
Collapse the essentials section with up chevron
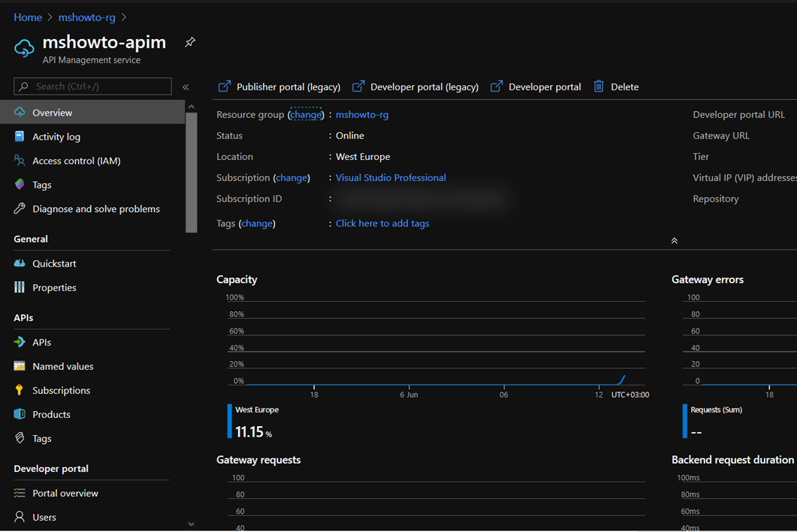pyautogui.click(x=675, y=240)
